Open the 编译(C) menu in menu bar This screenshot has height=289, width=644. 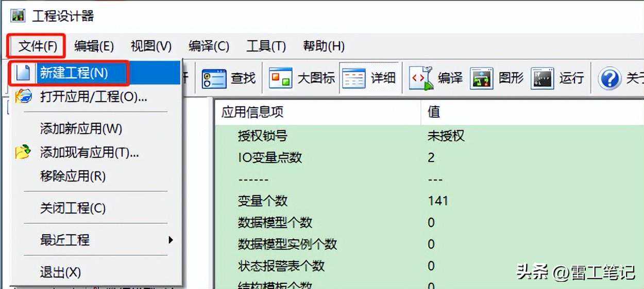pyautogui.click(x=209, y=46)
